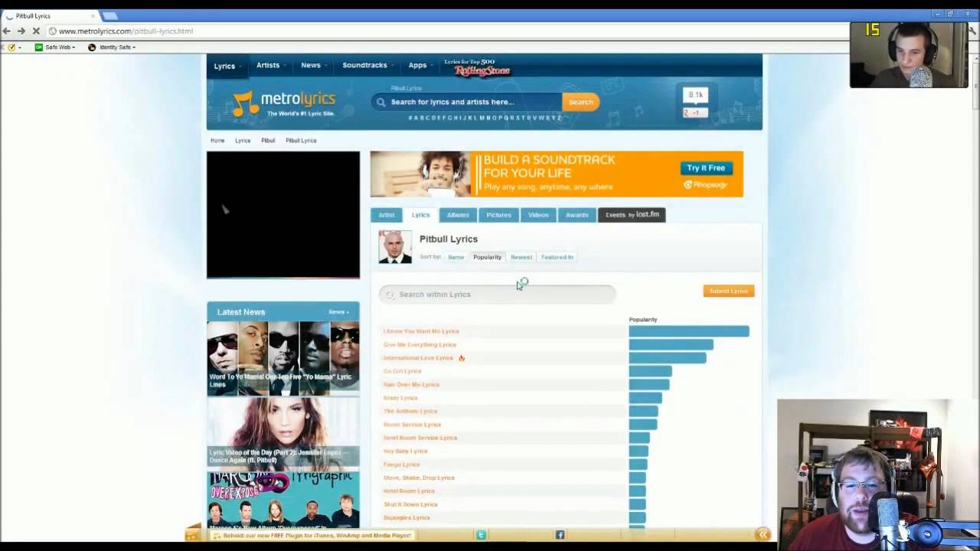Click the metrolyrics music note logo
This screenshot has width=980, height=551.
(x=246, y=103)
